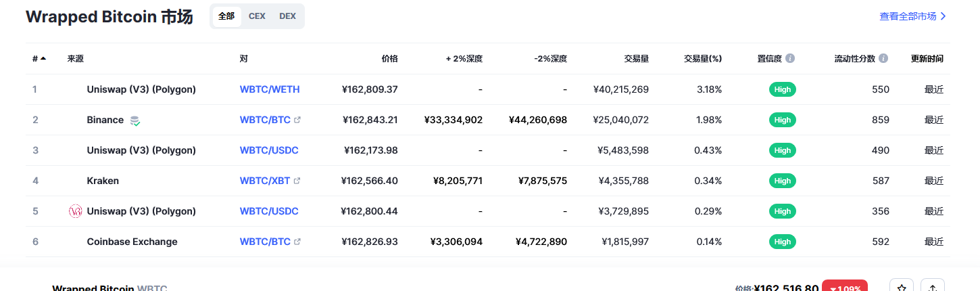Open the Kraken exchange link

[103, 181]
